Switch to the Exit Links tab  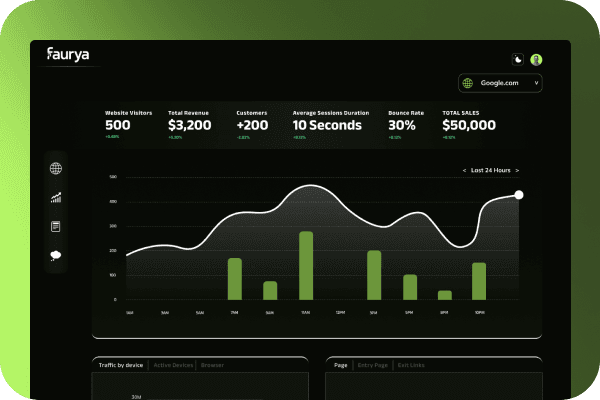pyautogui.click(x=411, y=365)
